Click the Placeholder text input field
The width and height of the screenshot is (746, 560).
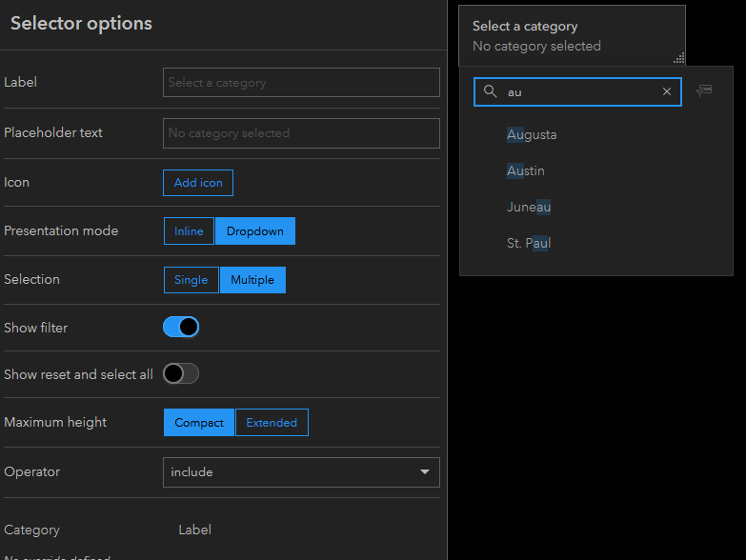click(301, 132)
